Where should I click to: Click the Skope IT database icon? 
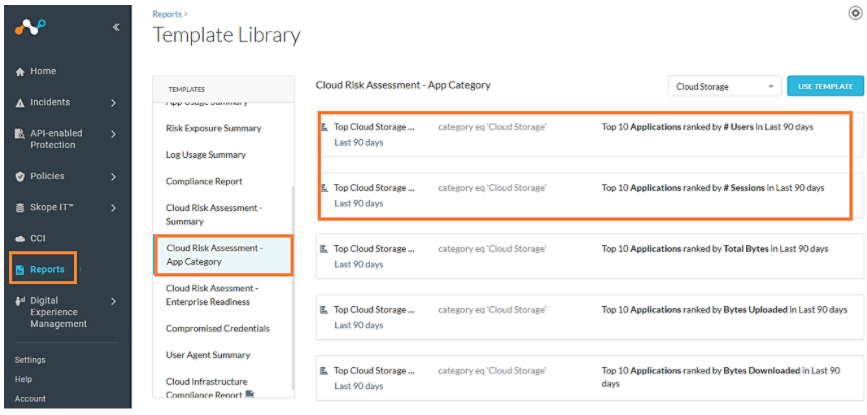(x=20, y=208)
